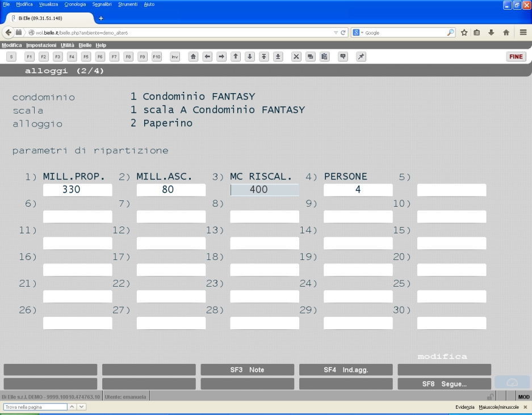Click the cut (scissors) icon
The width and height of the screenshot is (532, 415).
296,57
